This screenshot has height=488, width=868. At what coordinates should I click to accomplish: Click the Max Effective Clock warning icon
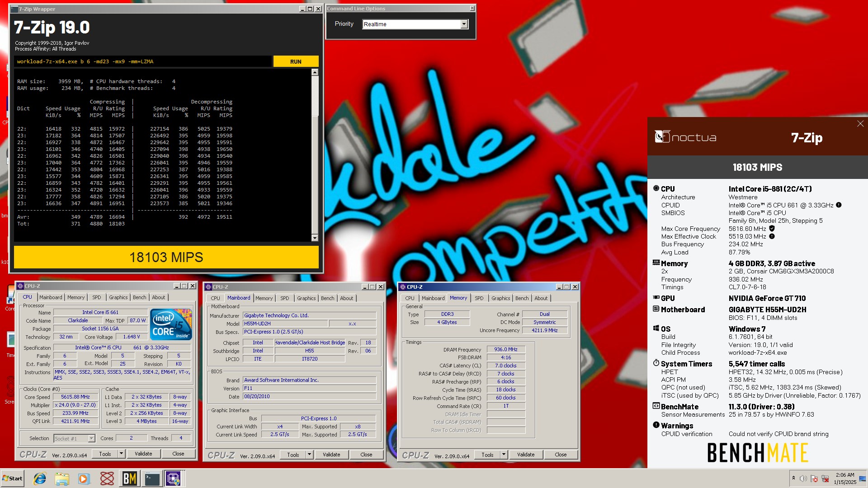coord(772,236)
